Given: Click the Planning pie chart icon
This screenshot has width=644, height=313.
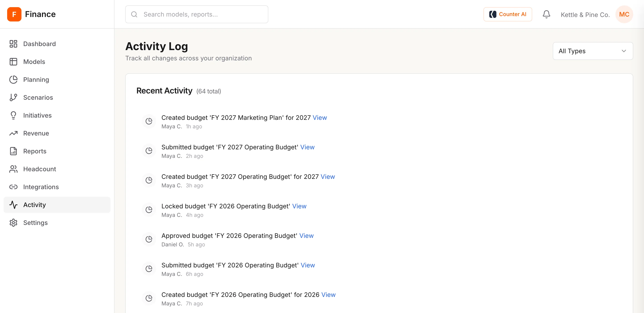Looking at the screenshot, I should pyautogui.click(x=13, y=80).
